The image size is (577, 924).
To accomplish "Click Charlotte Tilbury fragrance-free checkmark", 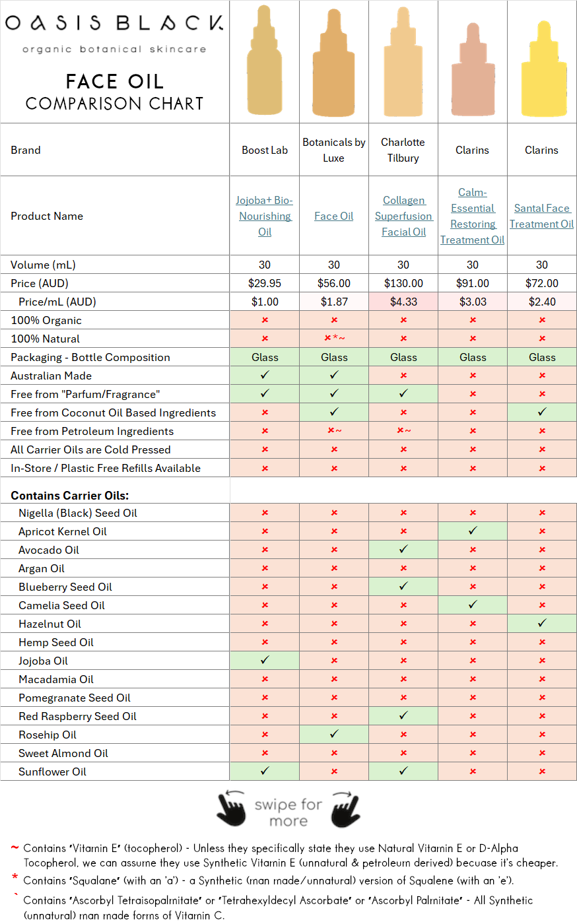I will pos(403,394).
